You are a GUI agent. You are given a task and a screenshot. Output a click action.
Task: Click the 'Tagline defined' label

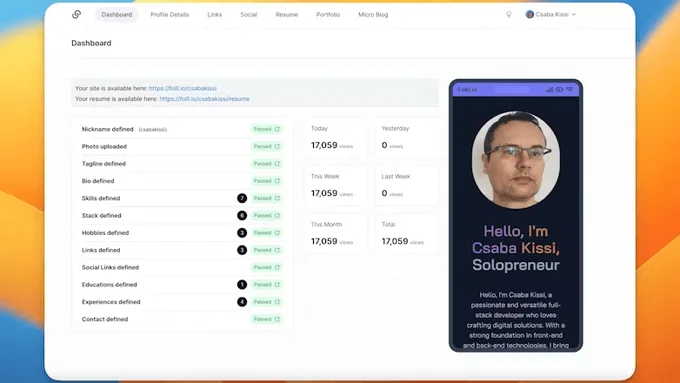[x=104, y=164]
